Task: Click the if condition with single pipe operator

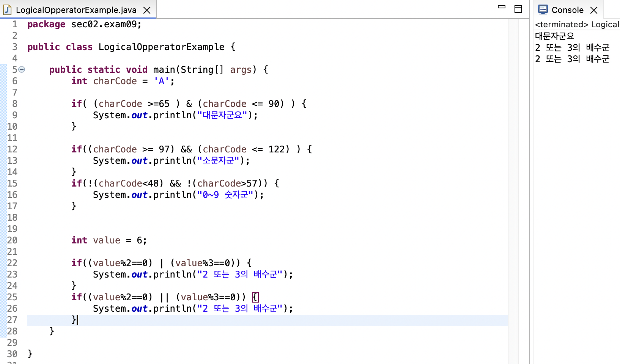Action: tap(161, 263)
